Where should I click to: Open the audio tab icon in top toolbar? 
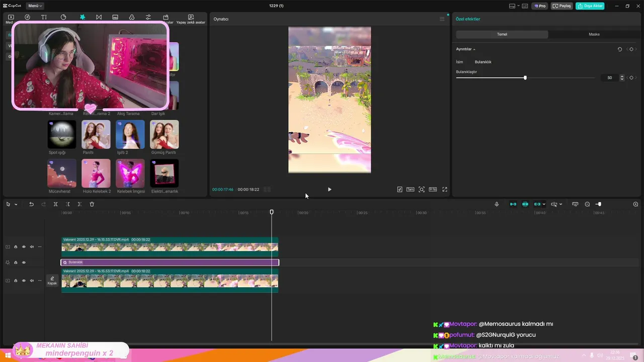27,17
